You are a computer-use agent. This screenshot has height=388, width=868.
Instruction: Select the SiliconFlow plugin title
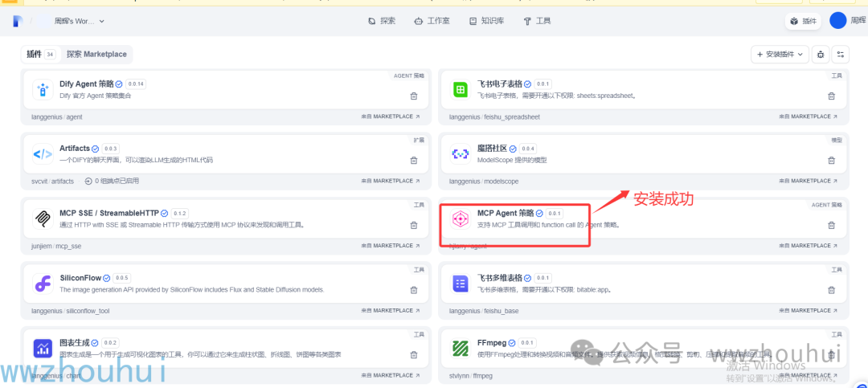click(x=81, y=278)
